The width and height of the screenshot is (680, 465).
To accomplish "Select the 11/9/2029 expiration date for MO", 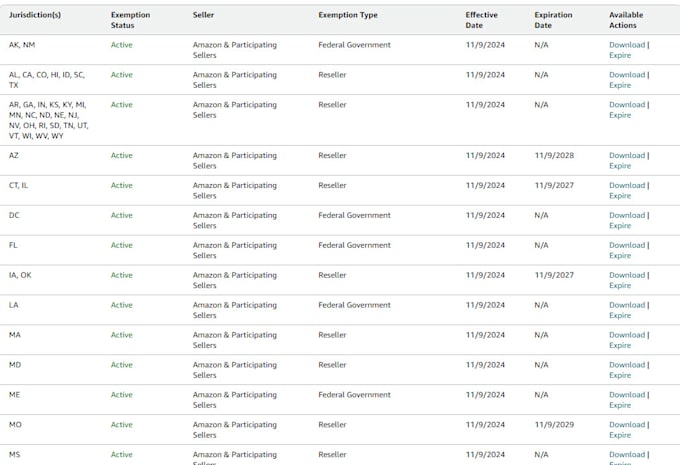I will [554, 425].
